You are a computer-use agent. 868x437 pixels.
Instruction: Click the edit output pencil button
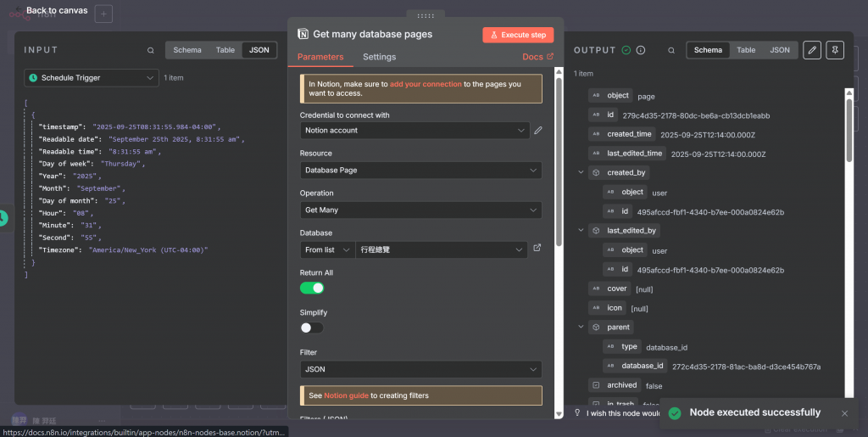point(811,50)
